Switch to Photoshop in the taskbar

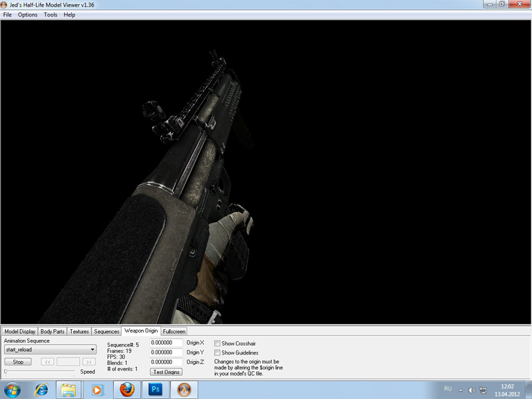(156, 388)
